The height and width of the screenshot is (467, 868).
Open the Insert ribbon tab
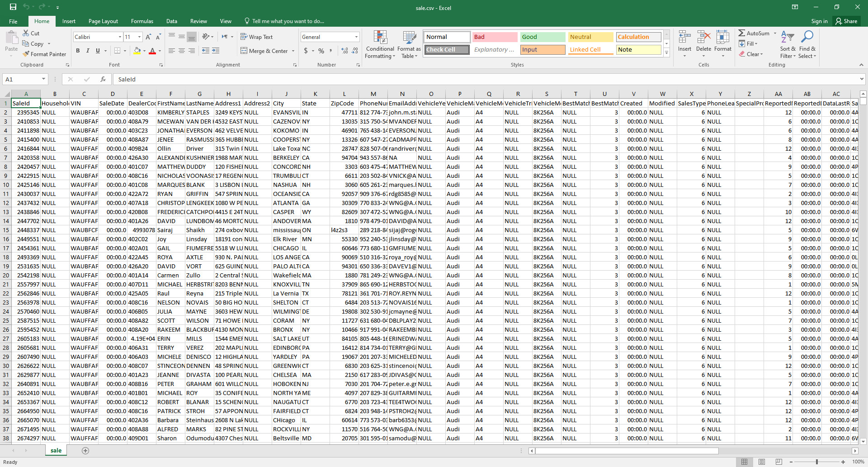coord(69,21)
